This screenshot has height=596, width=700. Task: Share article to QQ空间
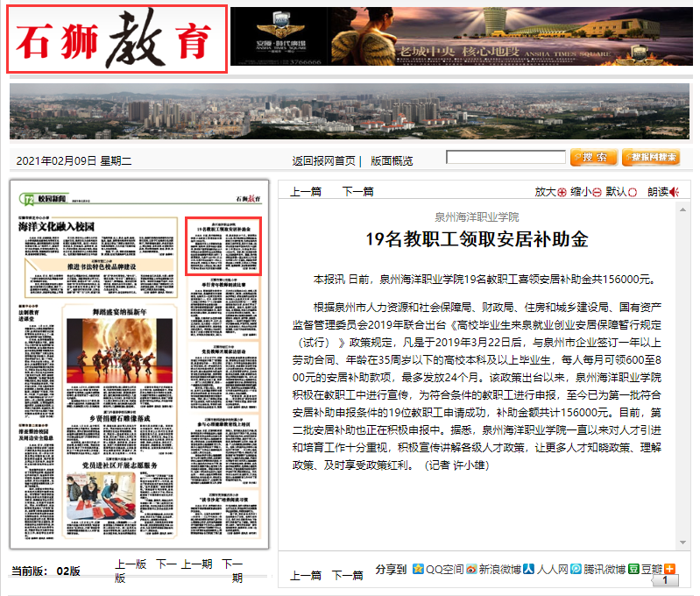coord(418,570)
